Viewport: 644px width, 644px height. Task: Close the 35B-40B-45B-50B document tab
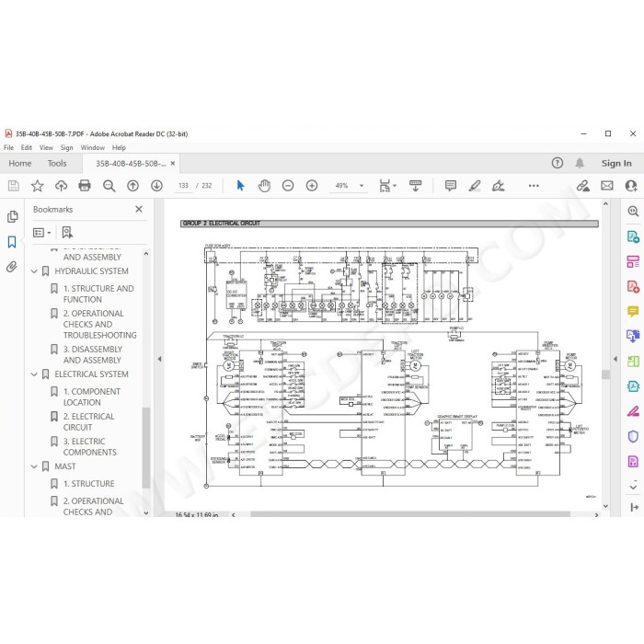click(x=173, y=163)
